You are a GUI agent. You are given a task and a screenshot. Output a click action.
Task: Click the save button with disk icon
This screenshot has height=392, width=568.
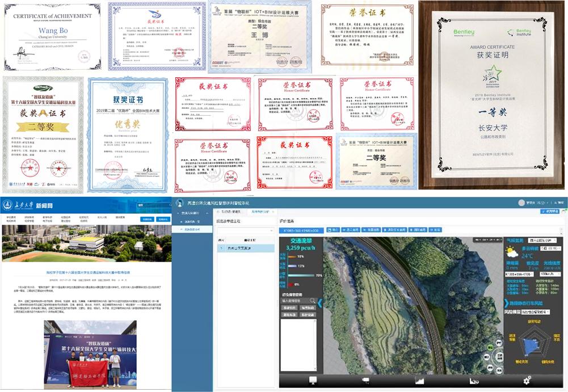point(333,230)
